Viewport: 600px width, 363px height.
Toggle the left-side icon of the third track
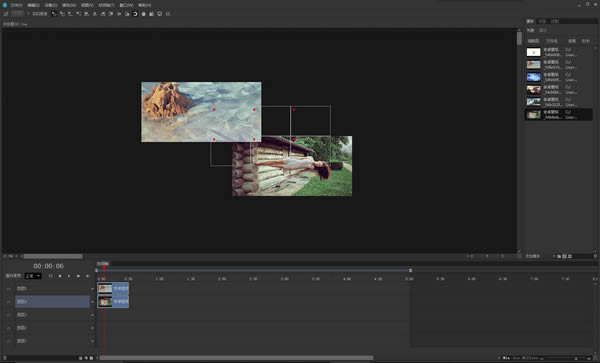8,315
